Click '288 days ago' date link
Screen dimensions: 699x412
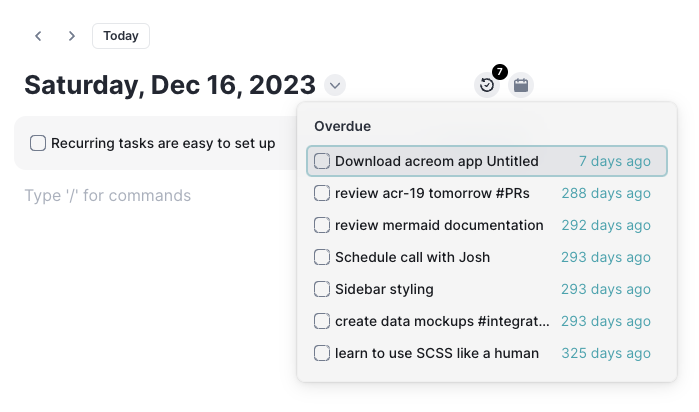coord(606,193)
